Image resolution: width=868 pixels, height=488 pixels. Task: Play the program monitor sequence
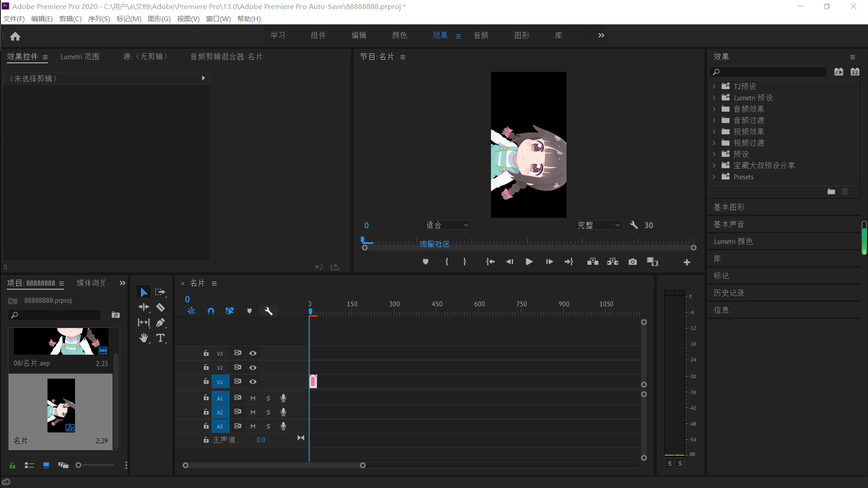(x=529, y=262)
